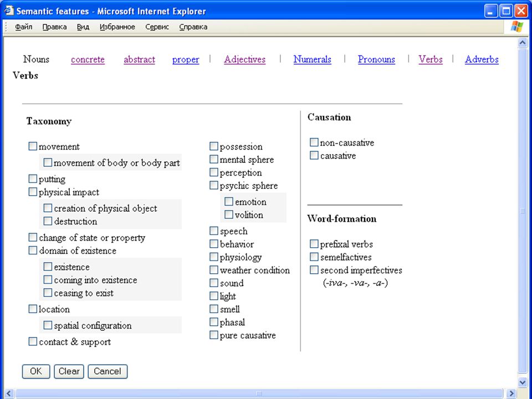
Task: Tick the phasal checkbox
Action: [214, 321]
